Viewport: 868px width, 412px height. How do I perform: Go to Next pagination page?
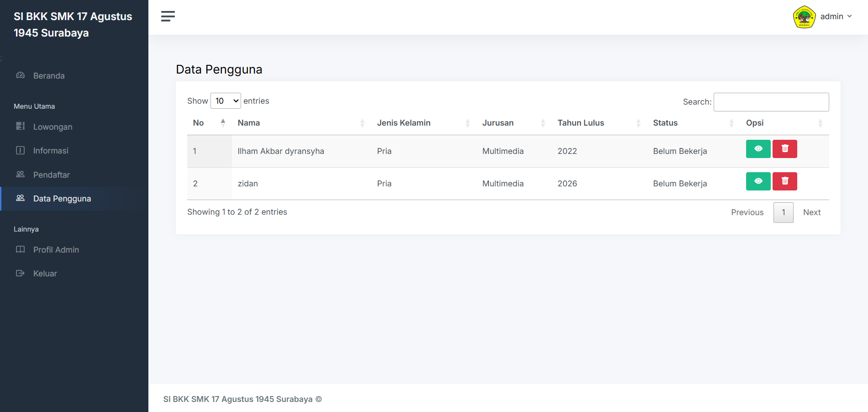pyautogui.click(x=812, y=212)
